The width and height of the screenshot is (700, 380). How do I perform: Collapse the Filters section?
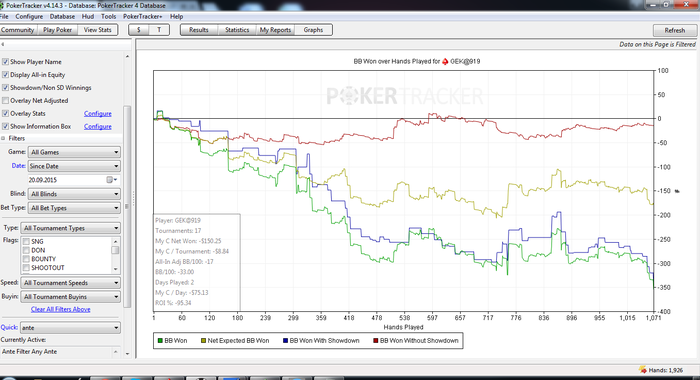pyautogui.click(x=3, y=138)
